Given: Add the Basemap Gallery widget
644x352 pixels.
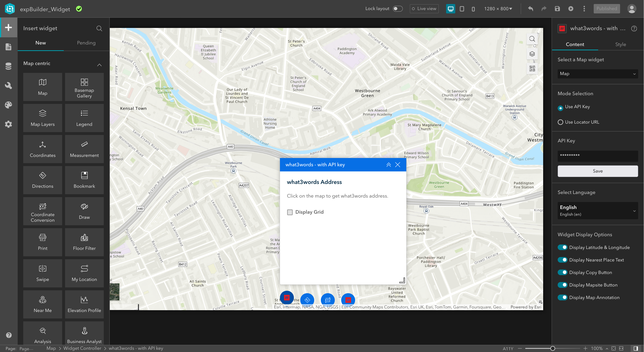Looking at the screenshot, I should [84, 87].
